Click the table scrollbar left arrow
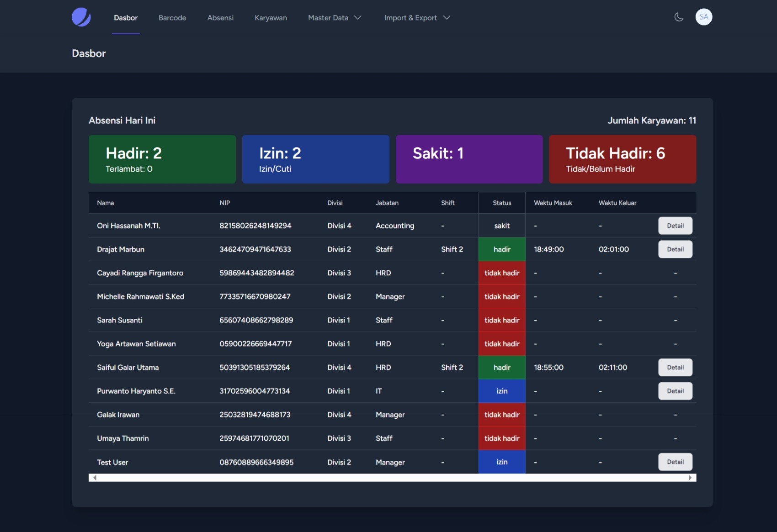The width and height of the screenshot is (777, 532). (95, 478)
